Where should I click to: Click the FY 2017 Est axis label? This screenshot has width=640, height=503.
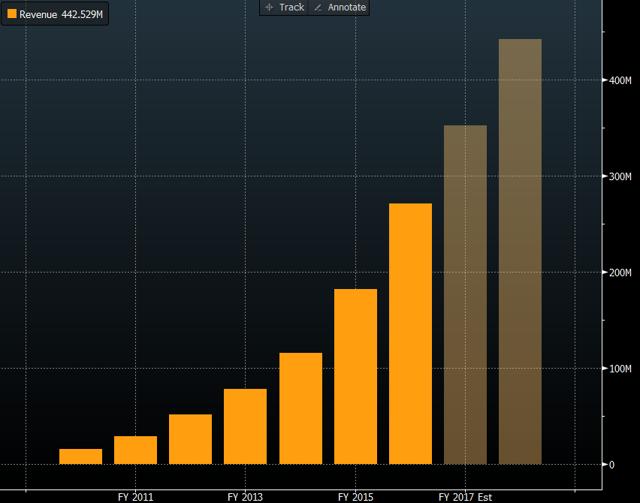pos(465,497)
